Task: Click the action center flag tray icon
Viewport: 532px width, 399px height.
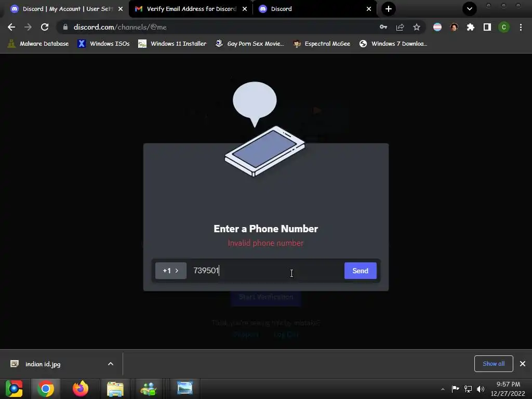Action: (x=455, y=389)
